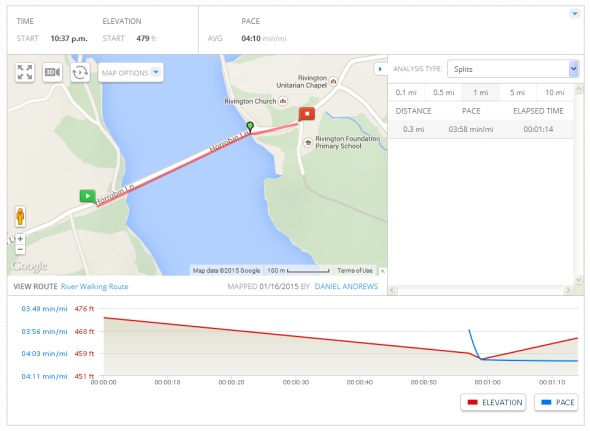
Task: Click the green route start marker
Action: pos(87,196)
